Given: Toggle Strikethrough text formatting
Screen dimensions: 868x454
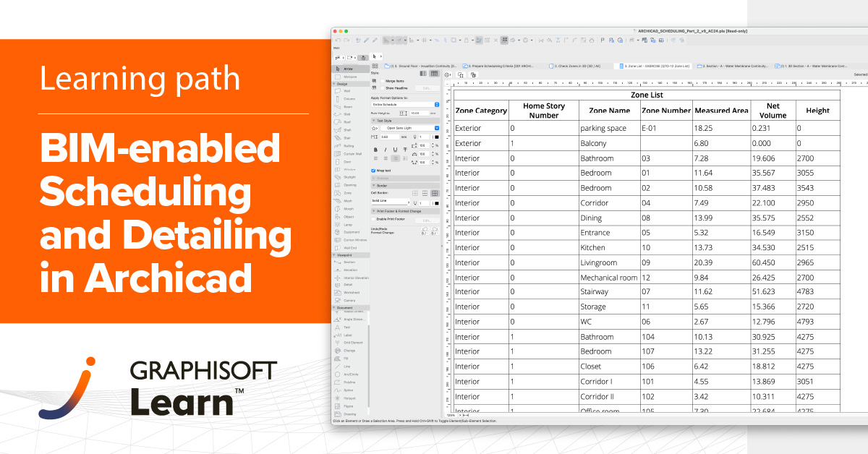Looking at the screenshot, I should [404, 150].
